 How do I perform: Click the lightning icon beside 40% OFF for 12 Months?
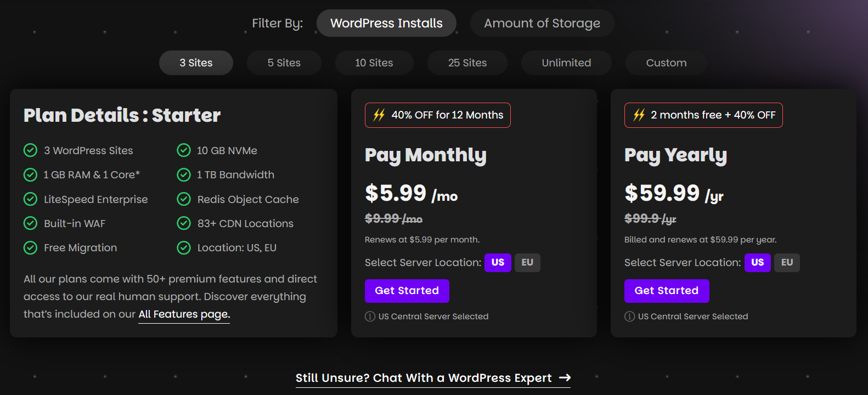click(x=379, y=115)
